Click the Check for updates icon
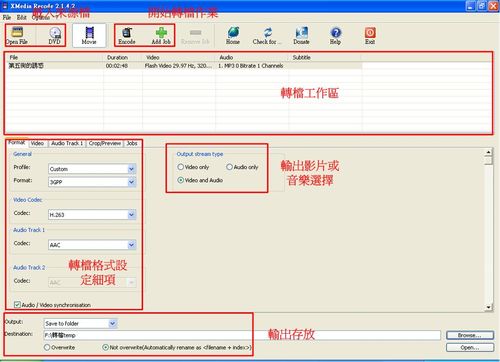The image size is (500, 362). (x=267, y=35)
